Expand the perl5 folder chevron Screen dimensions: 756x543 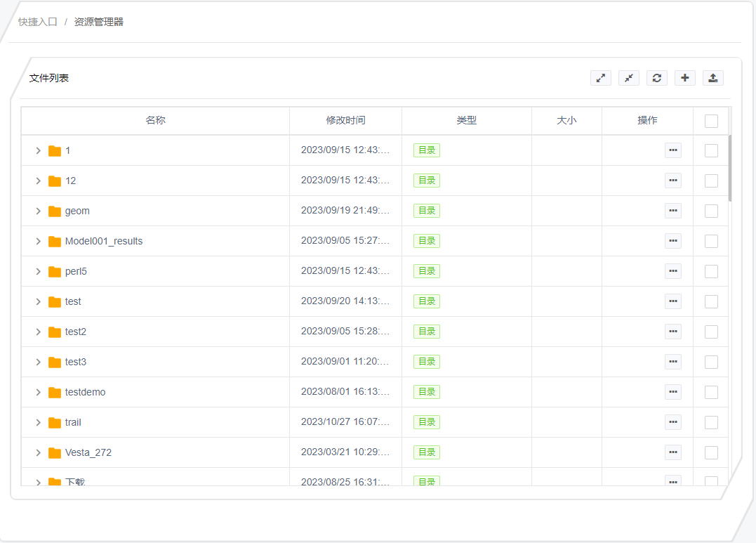pyautogui.click(x=38, y=271)
